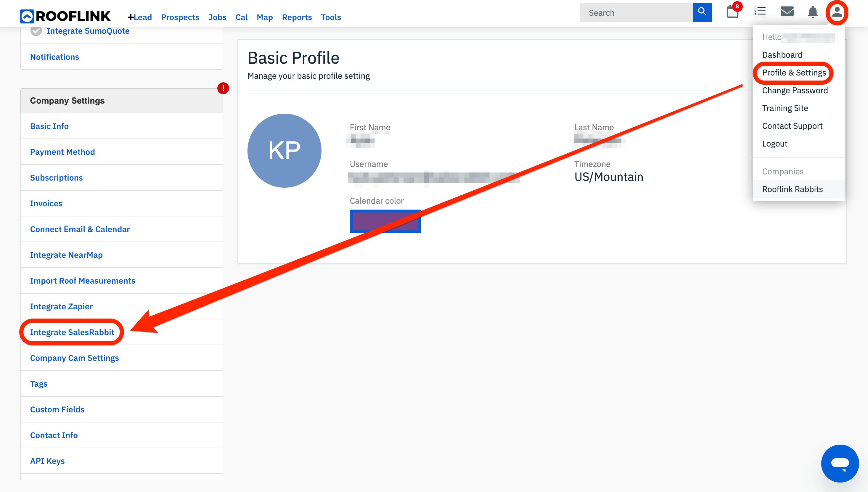Click the Basic Profile heading
The image size is (868, 492).
[293, 58]
